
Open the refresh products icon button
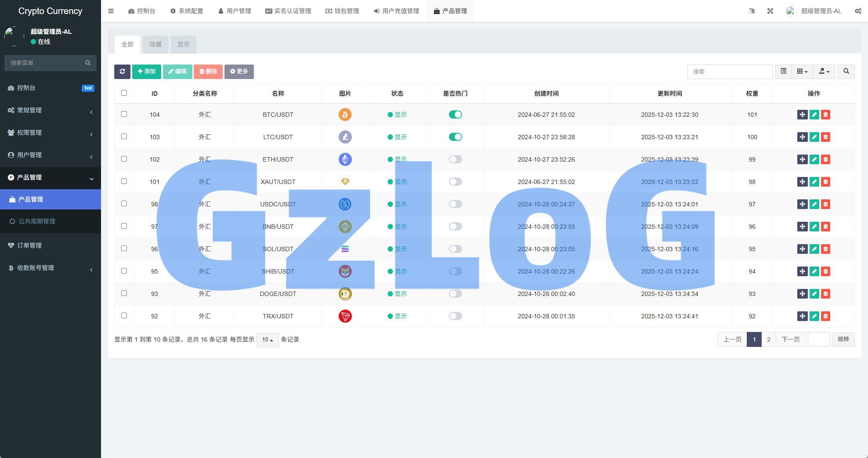pos(122,72)
